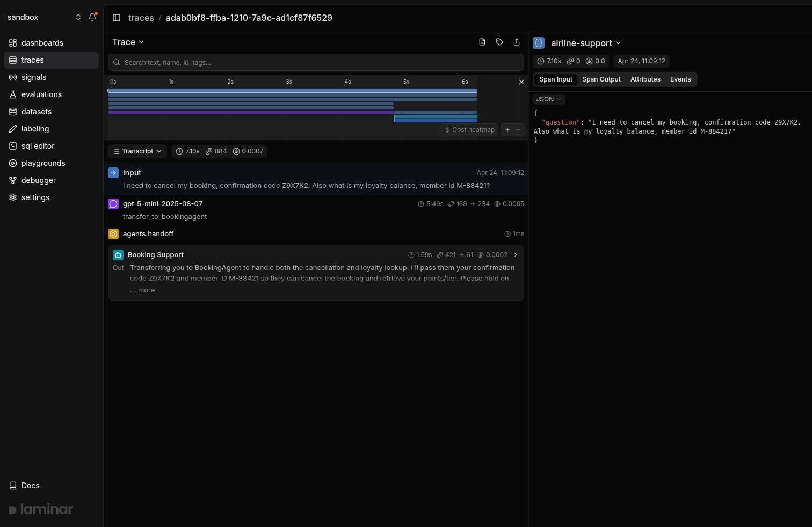
Task: Open playgrounds page
Action: 52,163
